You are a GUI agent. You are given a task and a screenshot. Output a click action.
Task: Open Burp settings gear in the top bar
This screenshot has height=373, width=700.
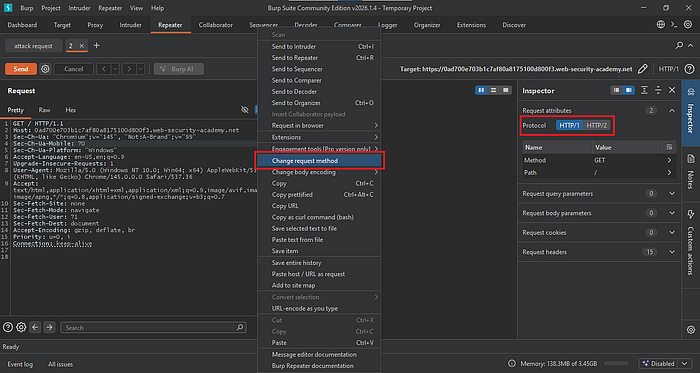click(688, 25)
